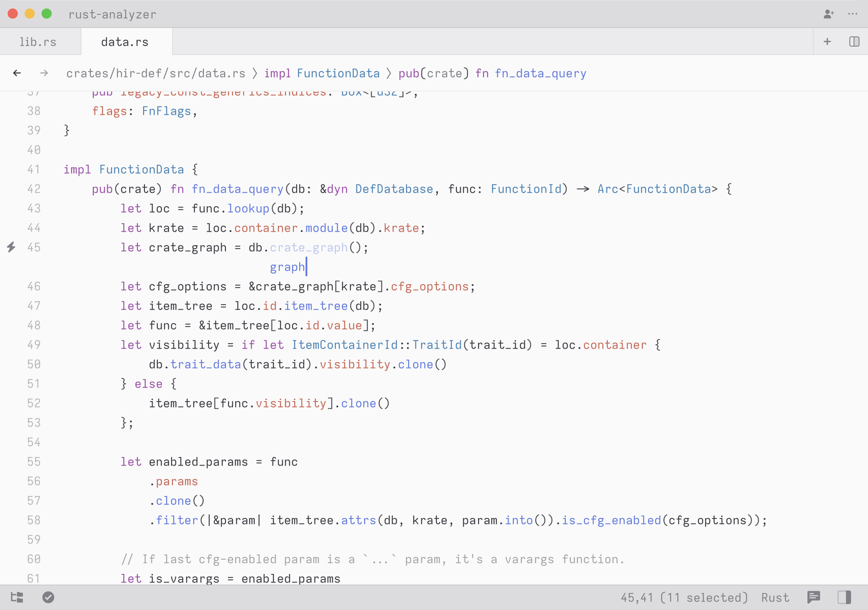
Task: Click the plus new tab icon
Action: pyautogui.click(x=827, y=42)
